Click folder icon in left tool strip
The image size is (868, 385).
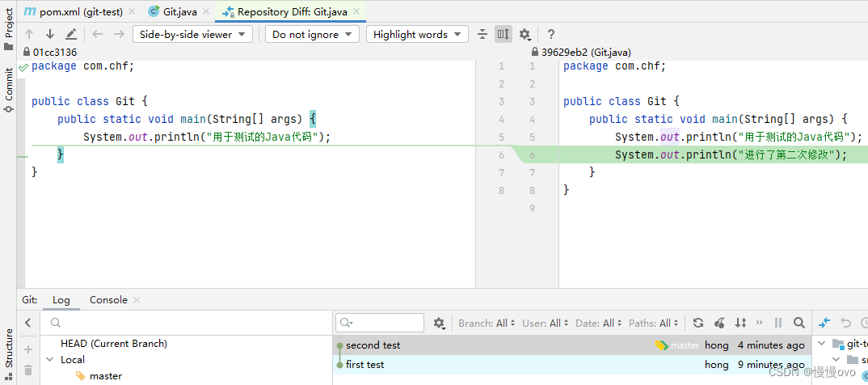[x=8, y=47]
